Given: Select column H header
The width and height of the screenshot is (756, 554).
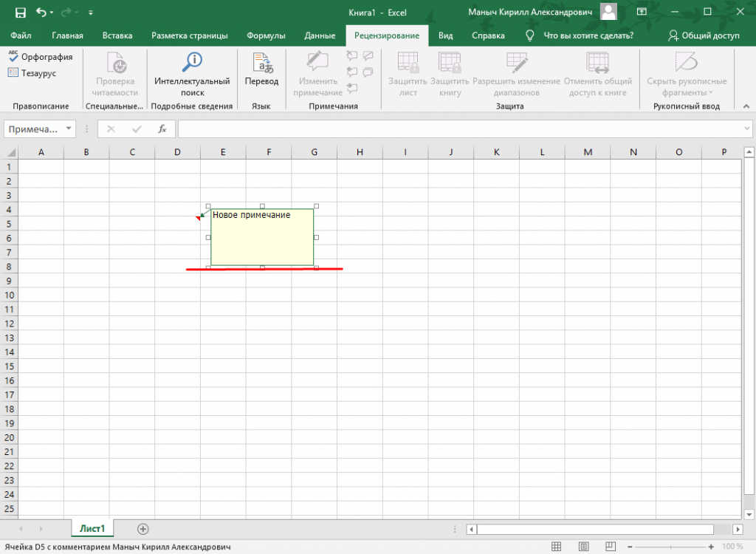Looking at the screenshot, I should 360,152.
